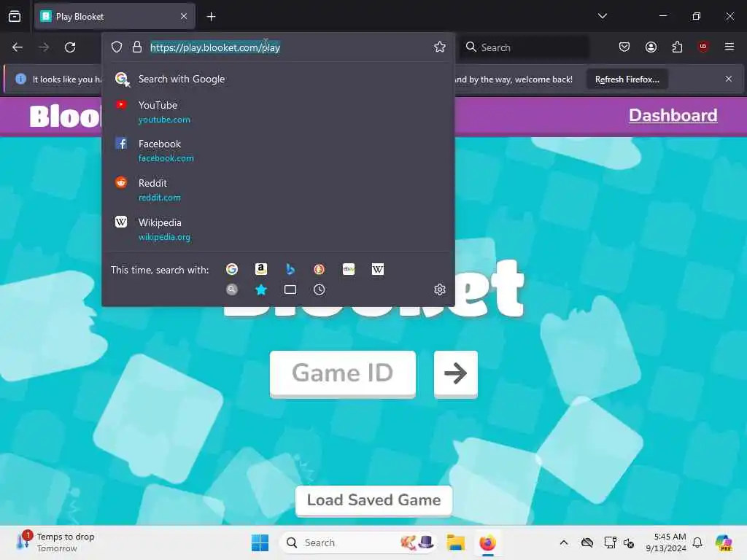The image size is (747, 560).
Task: Search this time with Google icon
Action: click(x=232, y=269)
